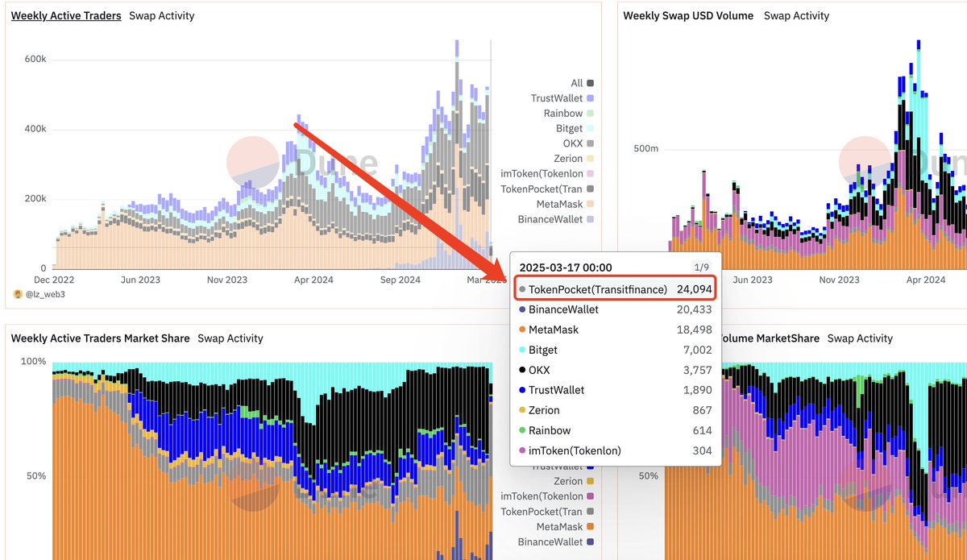
Task: Open Swap Activity next to Weekly Active Traders title
Action: point(162,15)
